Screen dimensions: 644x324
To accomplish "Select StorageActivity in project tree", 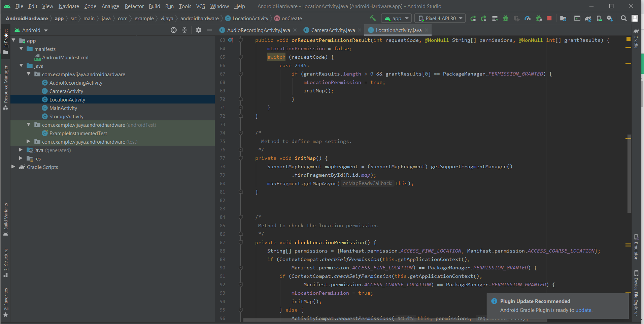I will click(x=66, y=116).
